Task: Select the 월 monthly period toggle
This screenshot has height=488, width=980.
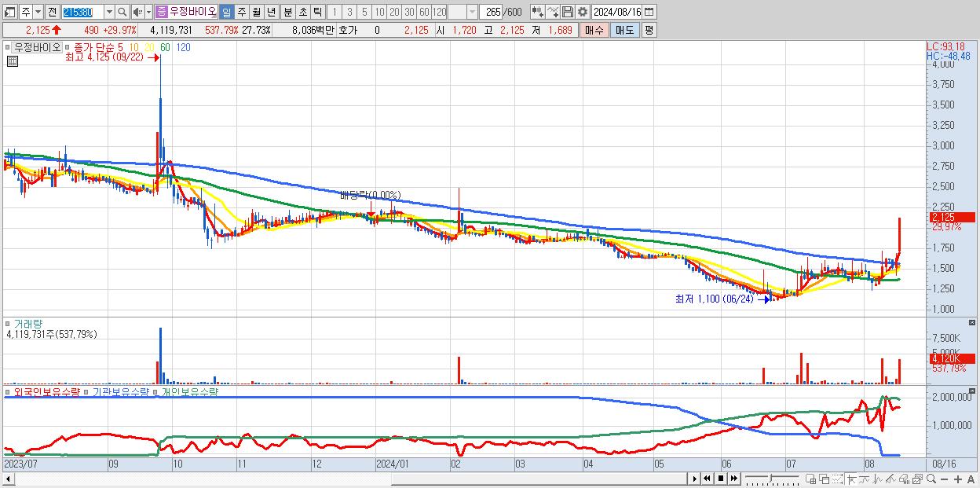Action: point(256,12)
